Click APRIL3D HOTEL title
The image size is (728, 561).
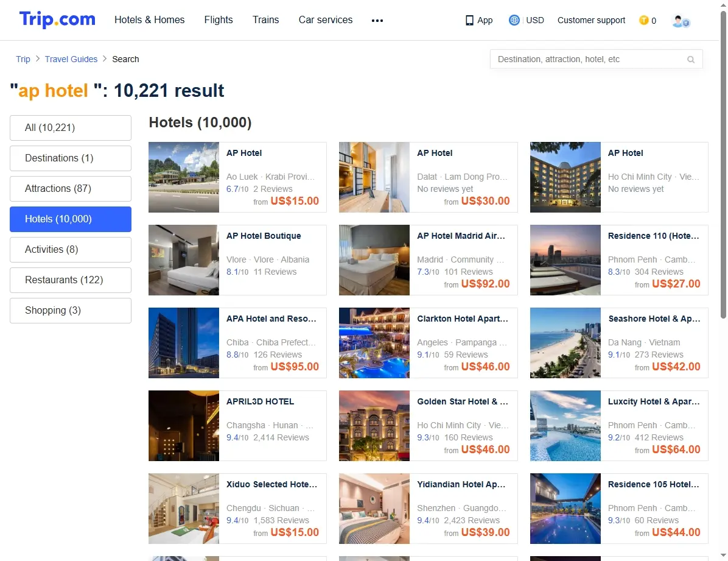click(x=260, y=401)
